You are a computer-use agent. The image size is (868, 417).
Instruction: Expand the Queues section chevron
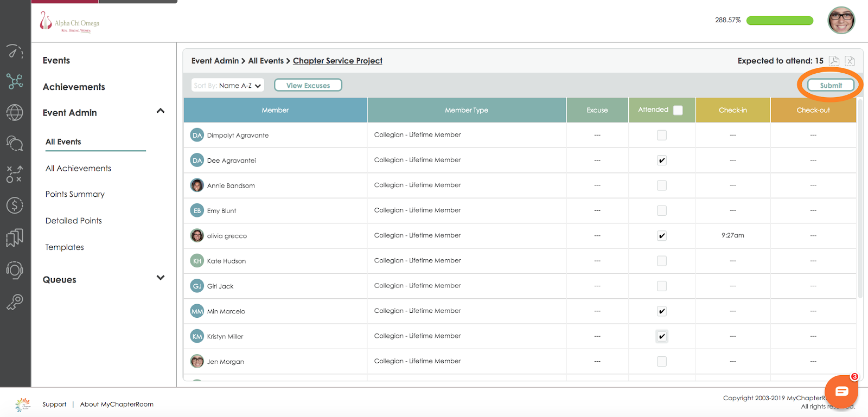point(161,278)
